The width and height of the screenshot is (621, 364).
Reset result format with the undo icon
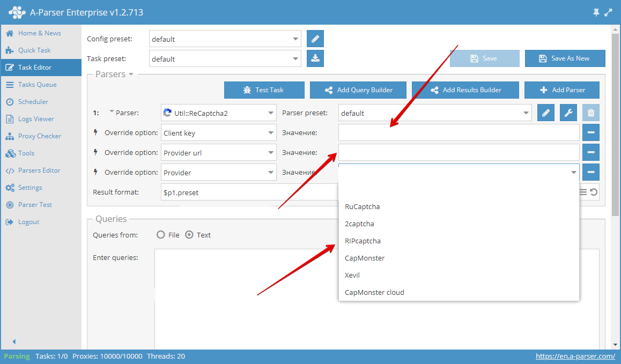point(594,192)
